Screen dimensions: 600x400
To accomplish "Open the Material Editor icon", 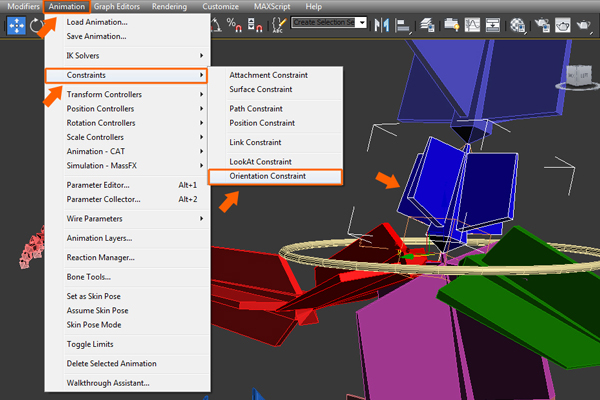I will point(518,26).
